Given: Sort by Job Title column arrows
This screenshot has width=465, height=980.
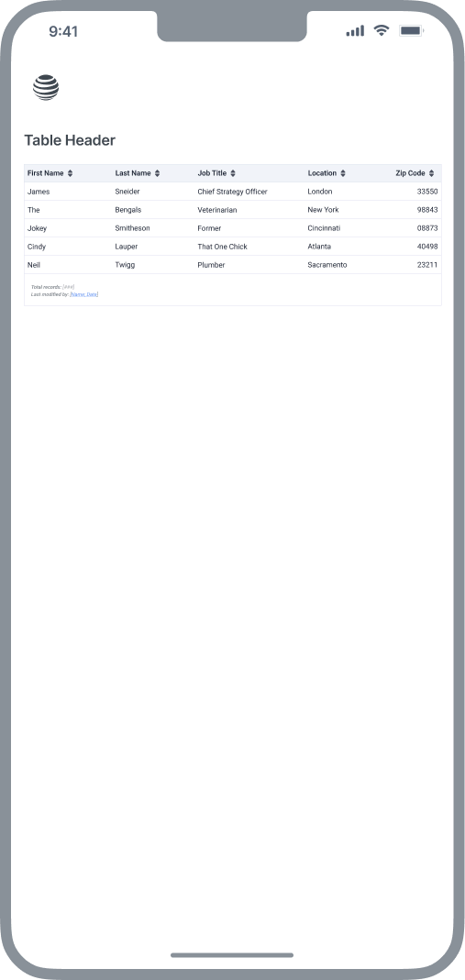Looking at the screenshot, I should 233,173.
